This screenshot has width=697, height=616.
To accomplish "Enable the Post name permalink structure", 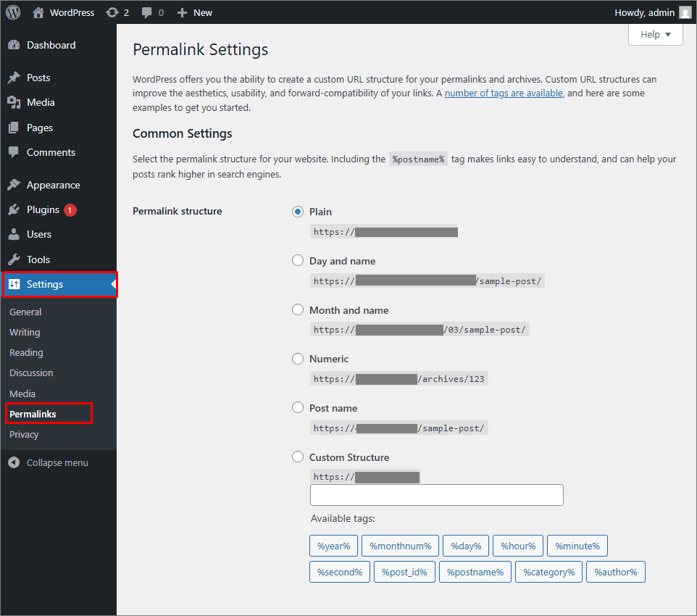I will 298,408.
